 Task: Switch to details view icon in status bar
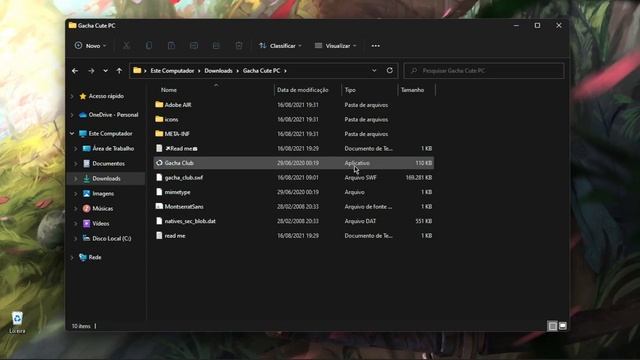552,326
